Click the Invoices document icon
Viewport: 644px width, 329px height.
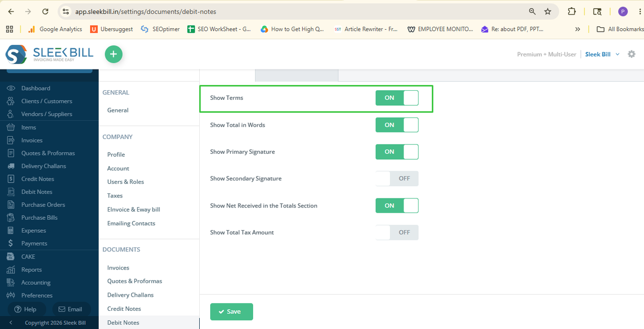point(11,141)
